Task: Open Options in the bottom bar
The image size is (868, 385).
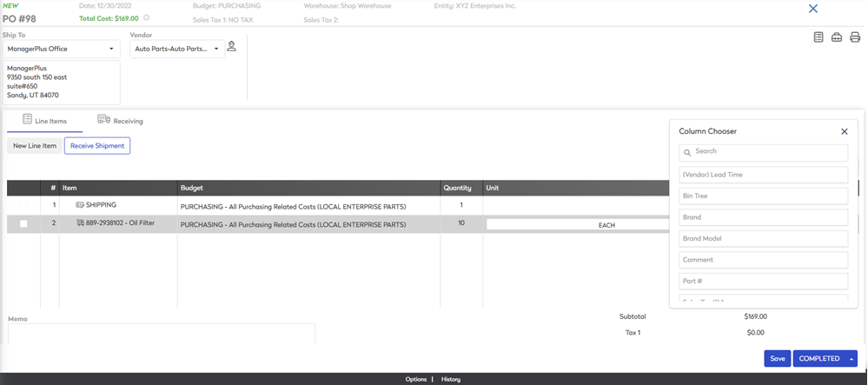Action: pyautogui.click(x=415, y=380)
